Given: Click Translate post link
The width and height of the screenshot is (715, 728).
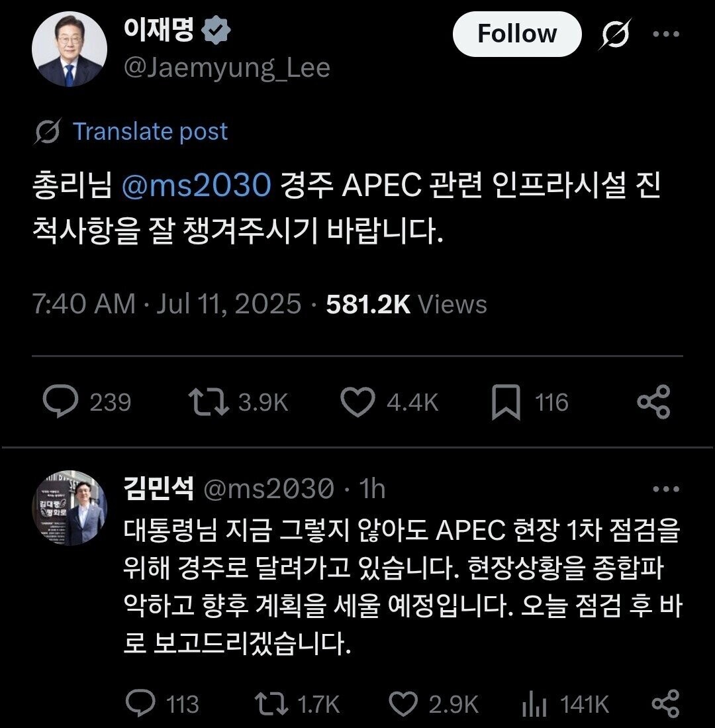Looking at the screenshot, I should click(x=150, y=131).
